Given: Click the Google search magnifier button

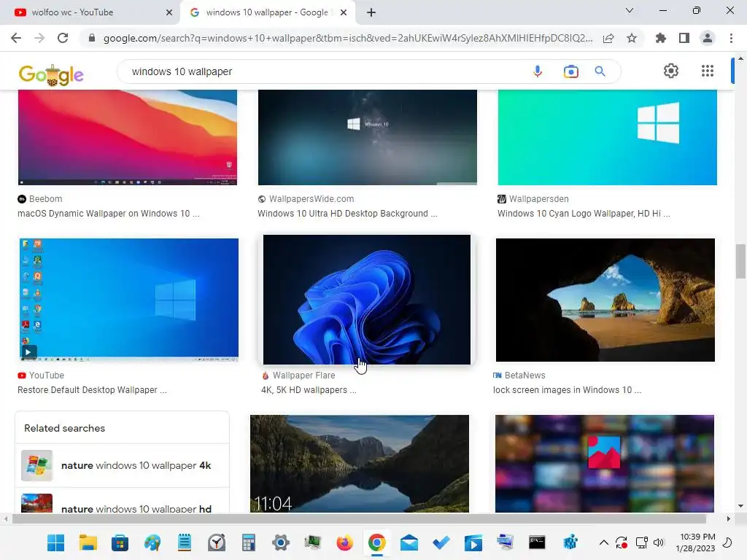Looking at the screenshot, I should point(600,71).
